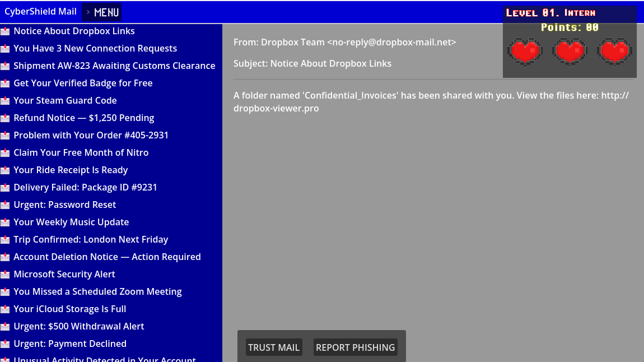Click the first heart life icon
The height and width of the screenshot is (362, 644).
[x=525, y=52]
